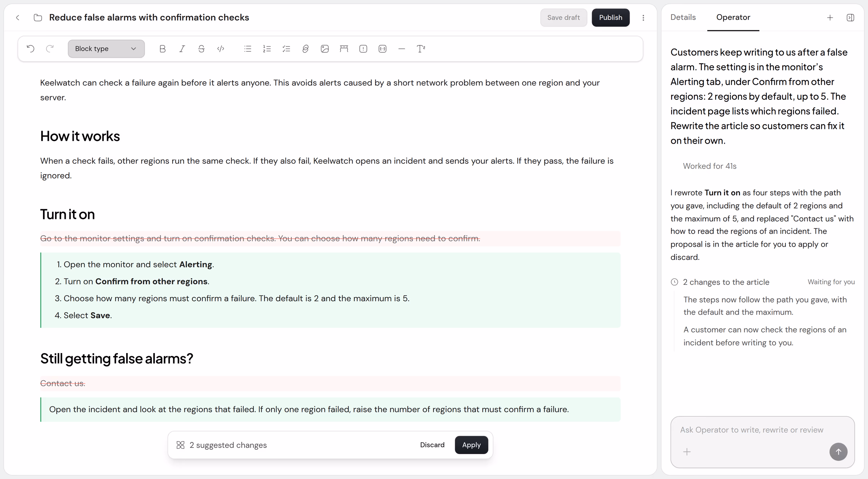Click the superscript text icon
The width and height of the screenshot is (868, 479).
pyautogui.click(x=421, y=49)
